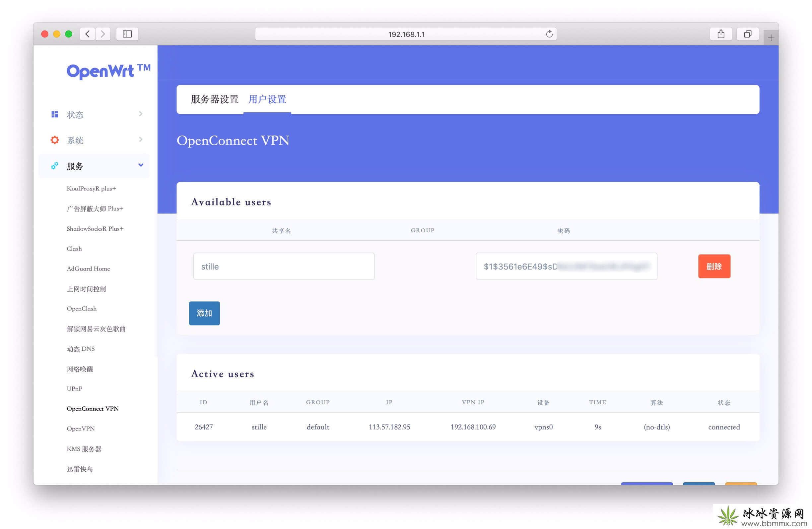Toggle the Safari sidebar icon
The height and width of the screenshot is (529, 812).
(127, 34)
